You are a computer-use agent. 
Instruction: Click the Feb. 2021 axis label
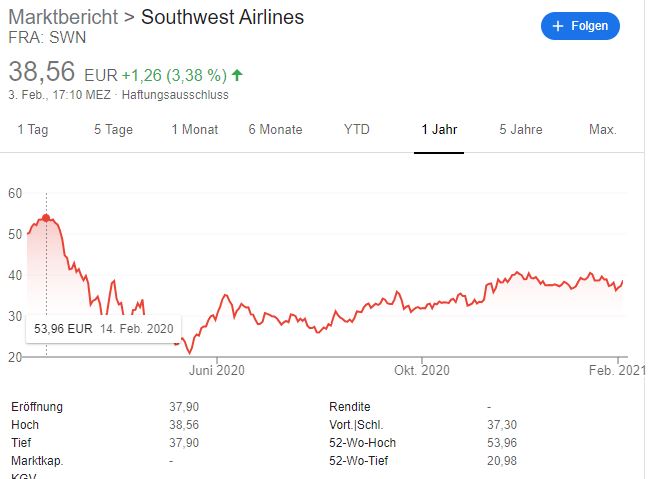click(x=617, y=370)
